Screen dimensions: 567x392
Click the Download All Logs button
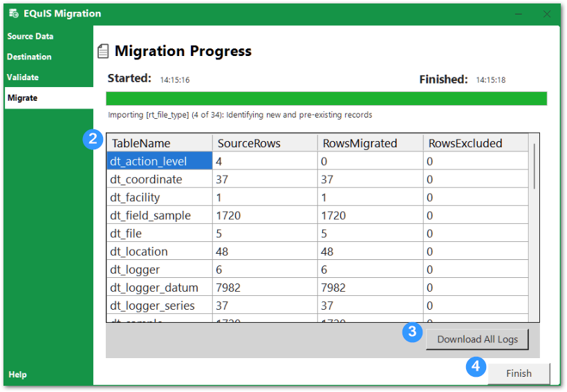pyautogui.click(x=477, y=339)
